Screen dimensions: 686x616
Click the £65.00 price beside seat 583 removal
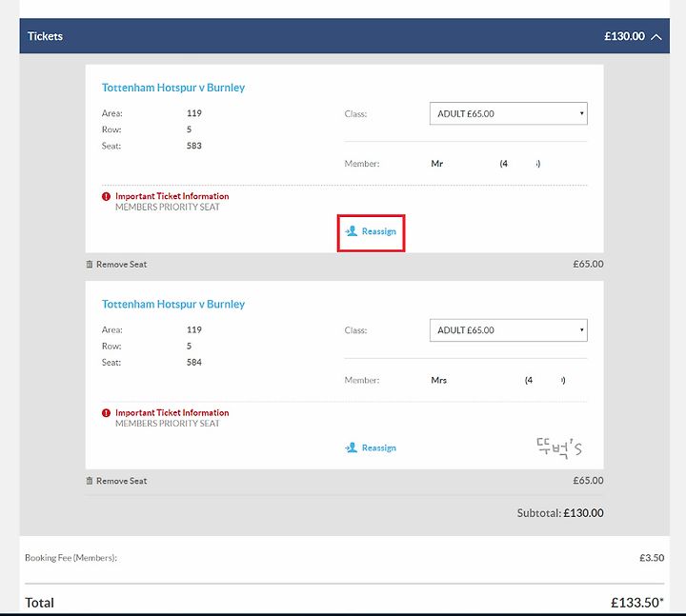point(589,264)
